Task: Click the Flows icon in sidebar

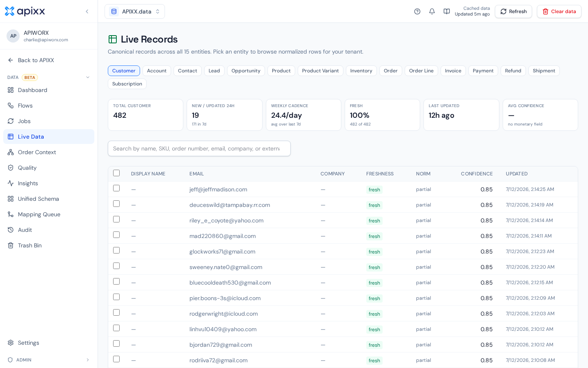Action: click(11, 105)
